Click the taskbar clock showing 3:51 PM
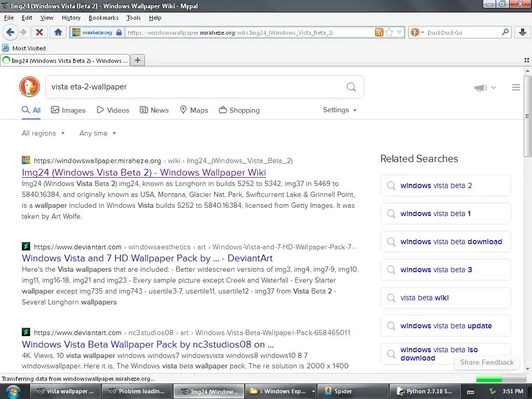The height and width of the screenshot is (399, 532). (513, 391)
